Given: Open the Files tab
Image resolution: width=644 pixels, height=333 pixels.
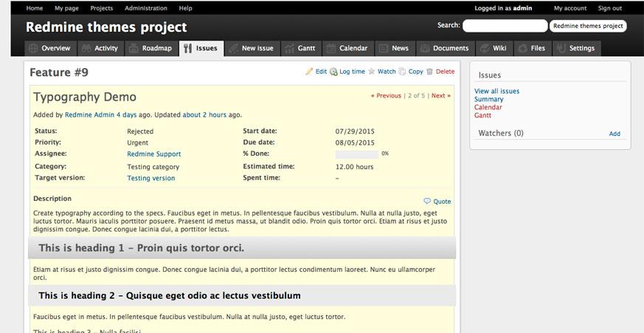Looking at the screenshot, I should click(533, 48).
